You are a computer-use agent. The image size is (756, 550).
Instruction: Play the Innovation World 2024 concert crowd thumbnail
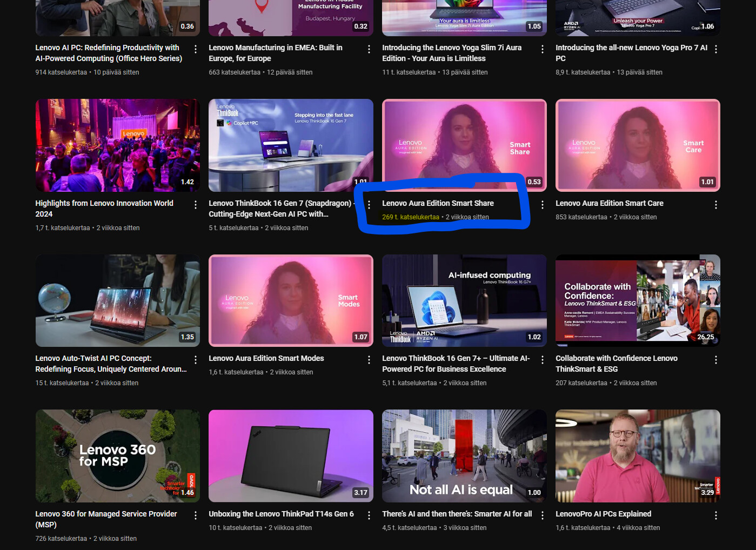(x=118, y=145)
